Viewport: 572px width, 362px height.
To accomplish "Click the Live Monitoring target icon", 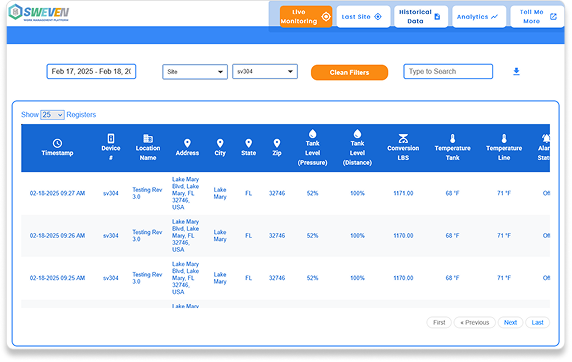I will coord(326,17).
